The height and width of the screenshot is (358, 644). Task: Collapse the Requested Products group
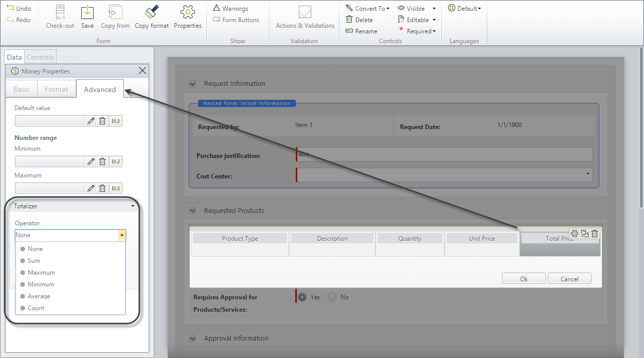192,211
